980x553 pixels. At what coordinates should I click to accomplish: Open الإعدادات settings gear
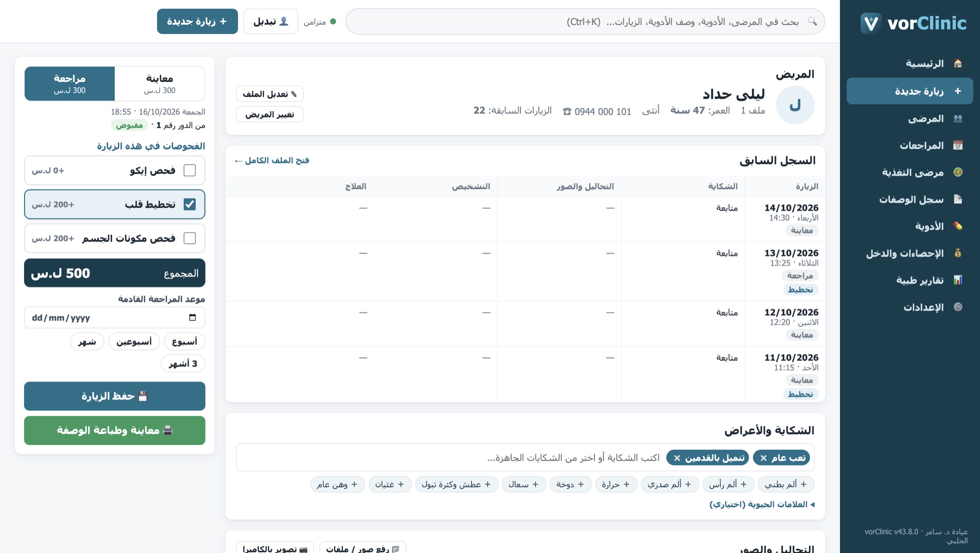coord(910,307)
